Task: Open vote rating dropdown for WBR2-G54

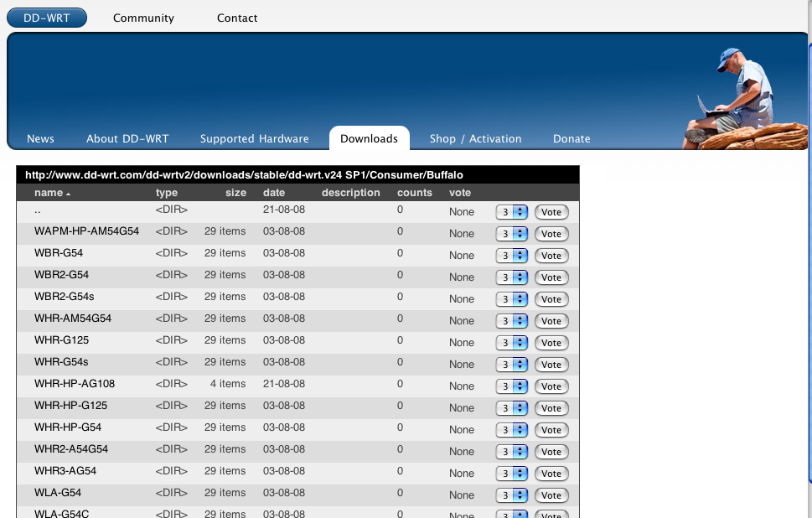Action: point(512,277)
